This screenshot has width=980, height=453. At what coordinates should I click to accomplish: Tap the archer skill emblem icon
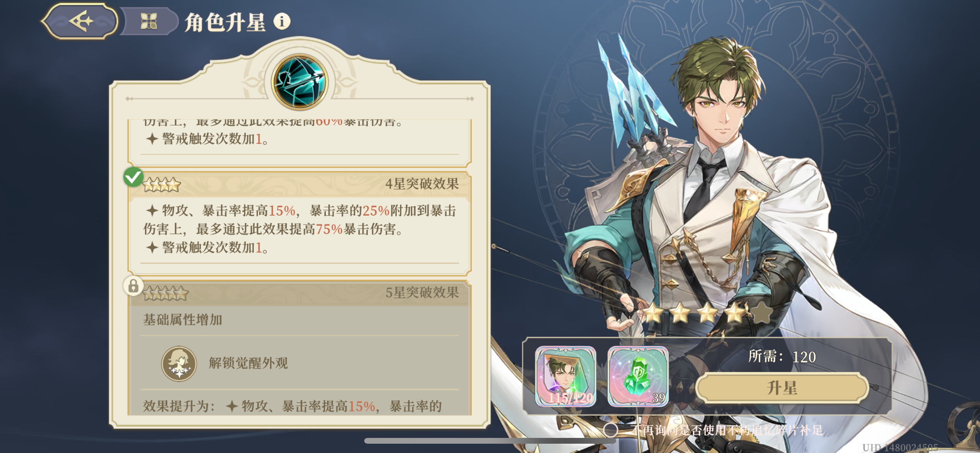click(x=300, y=82)
